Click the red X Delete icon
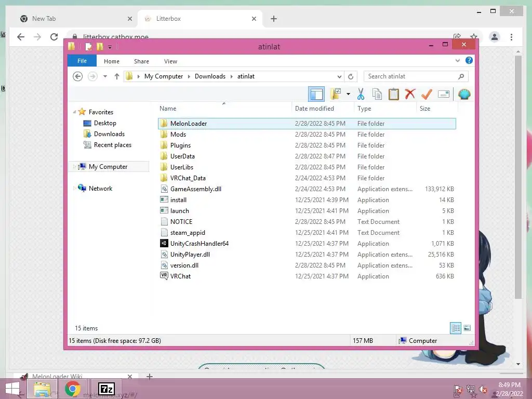This screenshot has width=532, height=399. click(410, 94)
